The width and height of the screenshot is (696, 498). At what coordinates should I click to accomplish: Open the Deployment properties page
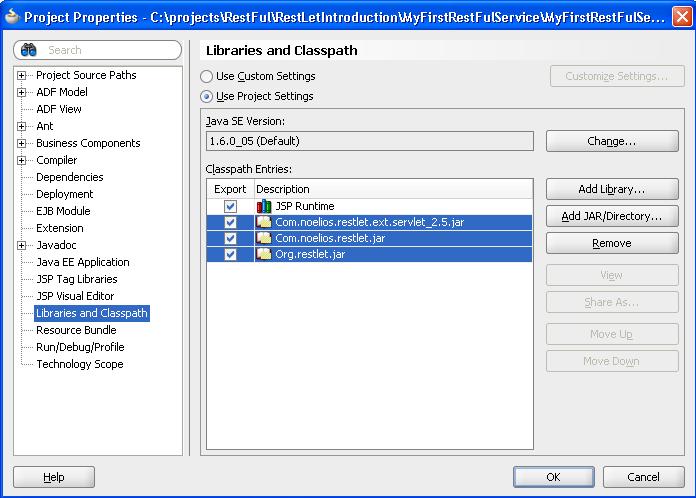[64, 194]
